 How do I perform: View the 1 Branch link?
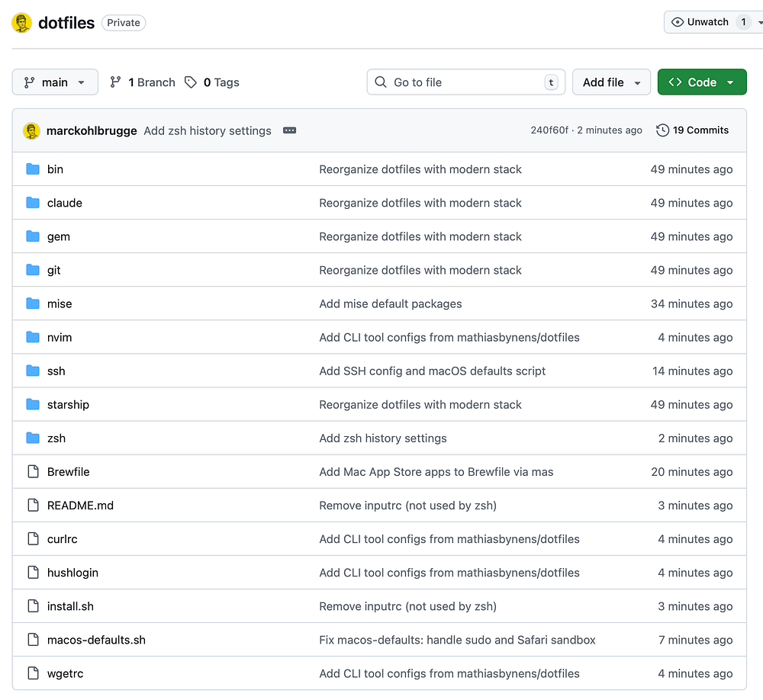click(x=143, y=82)
